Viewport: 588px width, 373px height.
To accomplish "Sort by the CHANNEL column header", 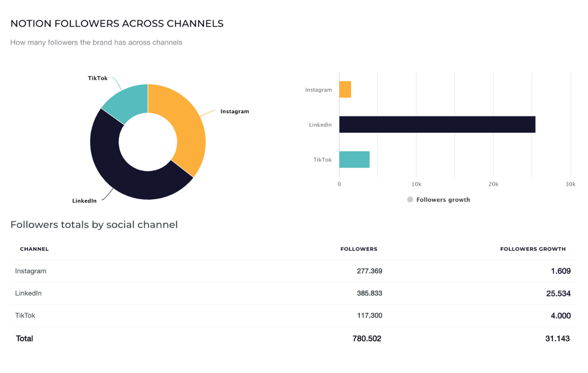I will coord(35,249).
